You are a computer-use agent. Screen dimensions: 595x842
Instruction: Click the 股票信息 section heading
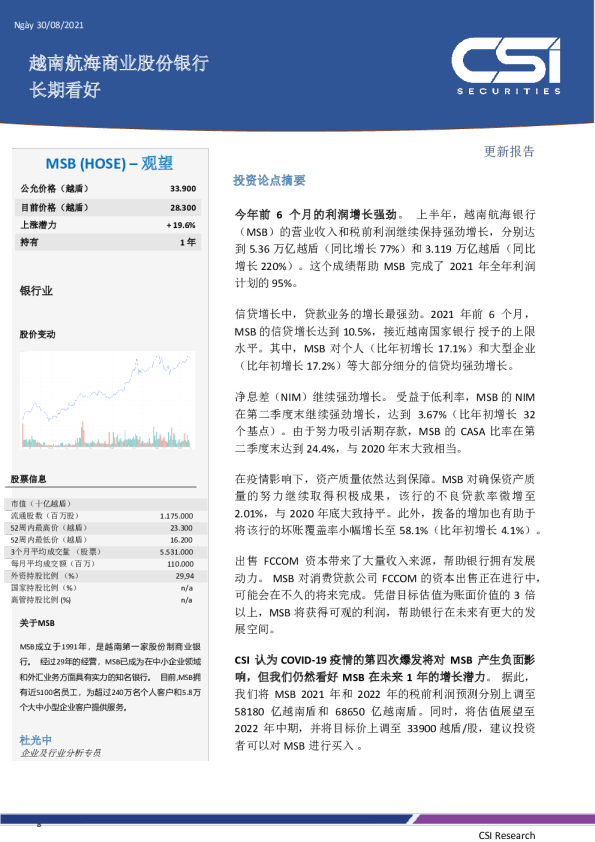[x=28, y=479]
